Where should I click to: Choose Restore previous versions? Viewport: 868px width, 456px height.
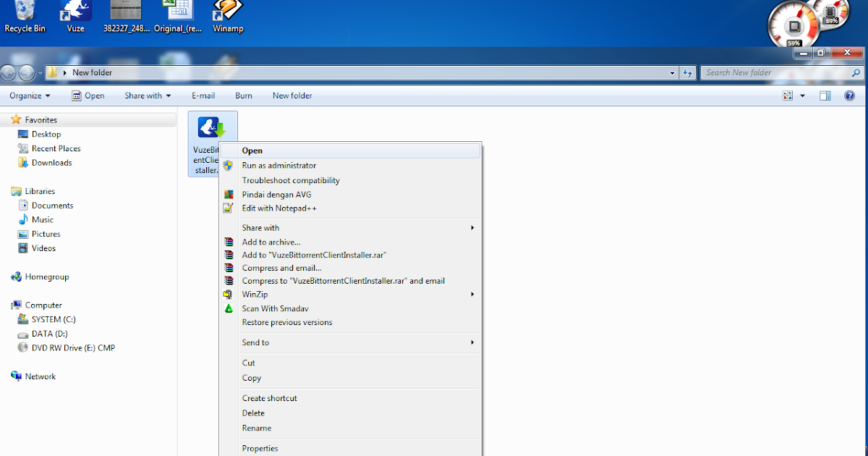350,322
